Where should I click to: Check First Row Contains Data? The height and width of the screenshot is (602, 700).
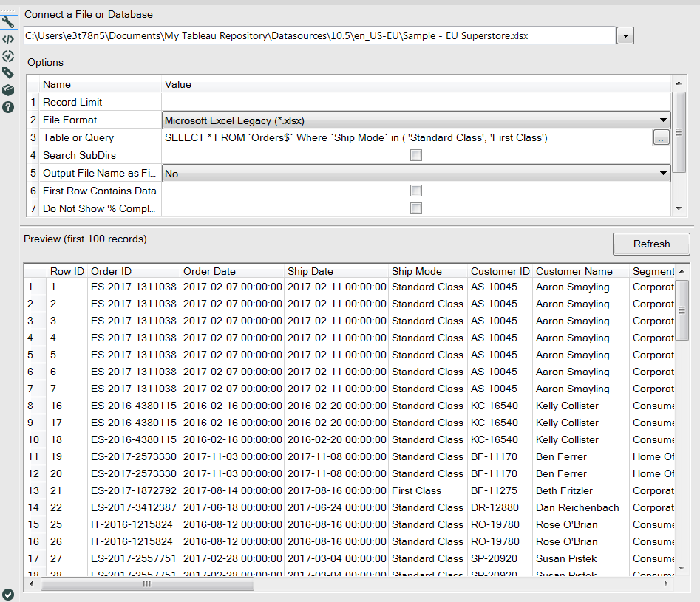click(x=416, y=190)
